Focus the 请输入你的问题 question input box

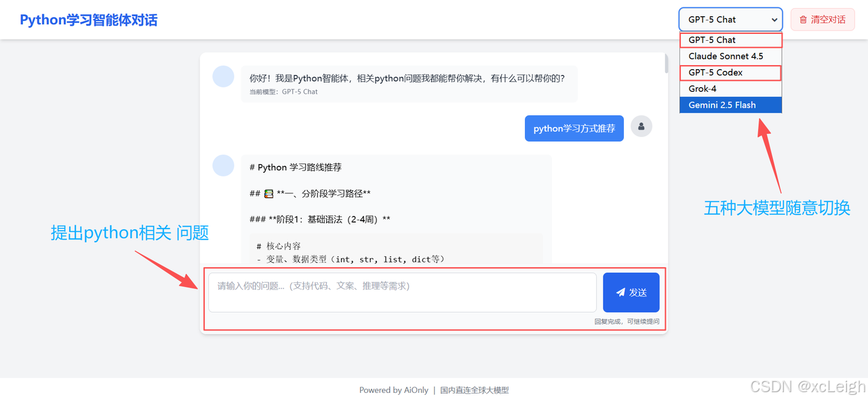pyautogui.click(x=402, y=292)
